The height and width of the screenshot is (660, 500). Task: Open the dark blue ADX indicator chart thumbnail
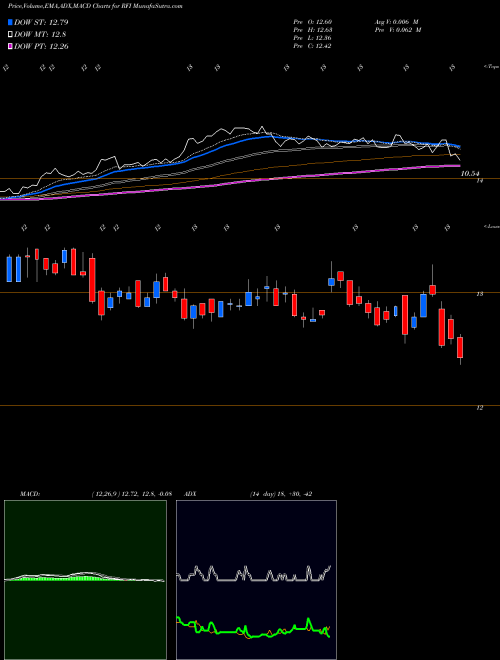coord(256,580)
